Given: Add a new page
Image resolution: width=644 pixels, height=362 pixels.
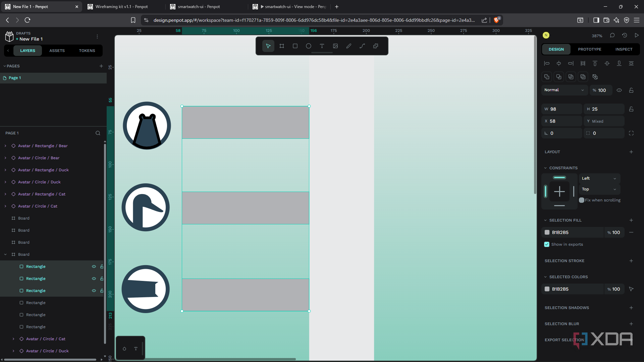Looking at the screenshot, I should point(101,66).
